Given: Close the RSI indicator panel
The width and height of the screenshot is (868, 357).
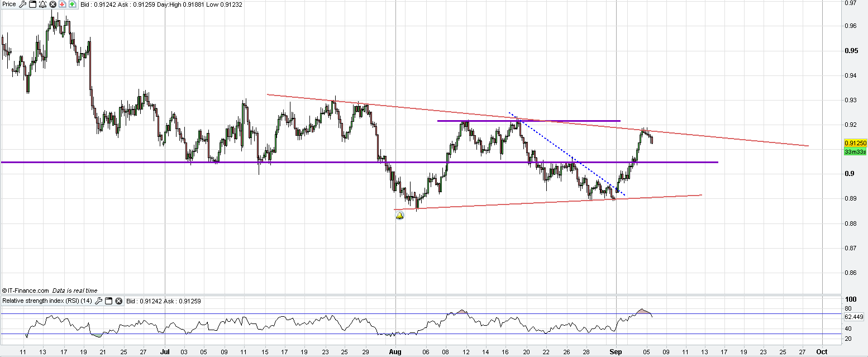Looking at the screenshot, I should click(x=118, y=301).
